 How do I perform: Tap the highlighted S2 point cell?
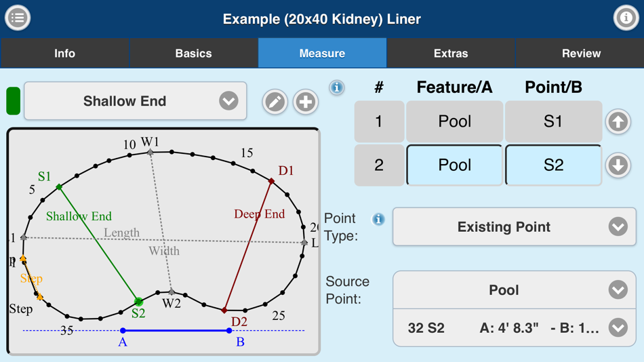coord(553,165)
